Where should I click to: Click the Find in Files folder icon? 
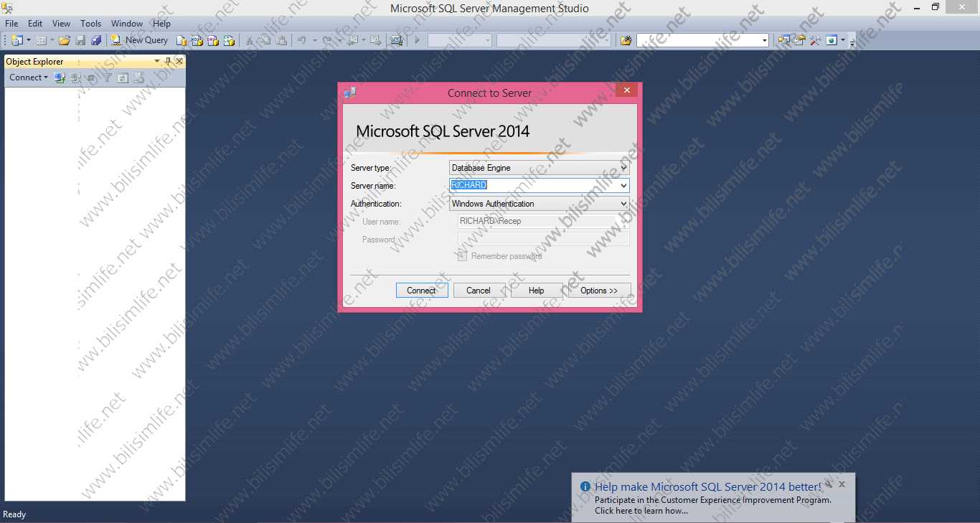click(626, 40)
